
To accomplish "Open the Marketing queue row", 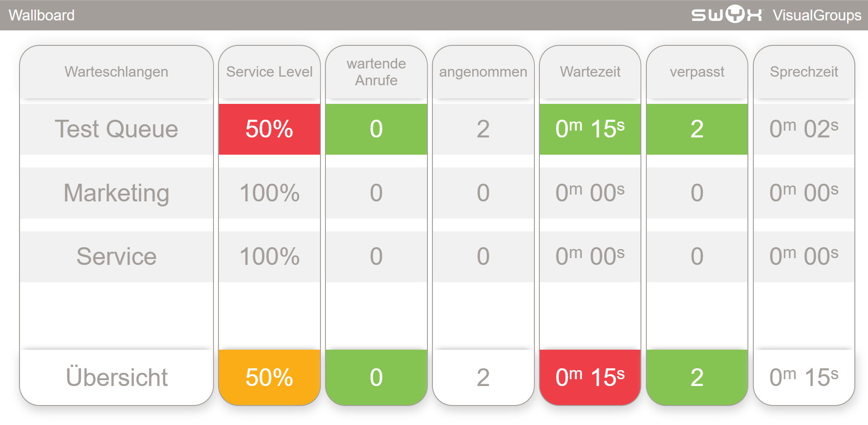I will coord(116,193).
